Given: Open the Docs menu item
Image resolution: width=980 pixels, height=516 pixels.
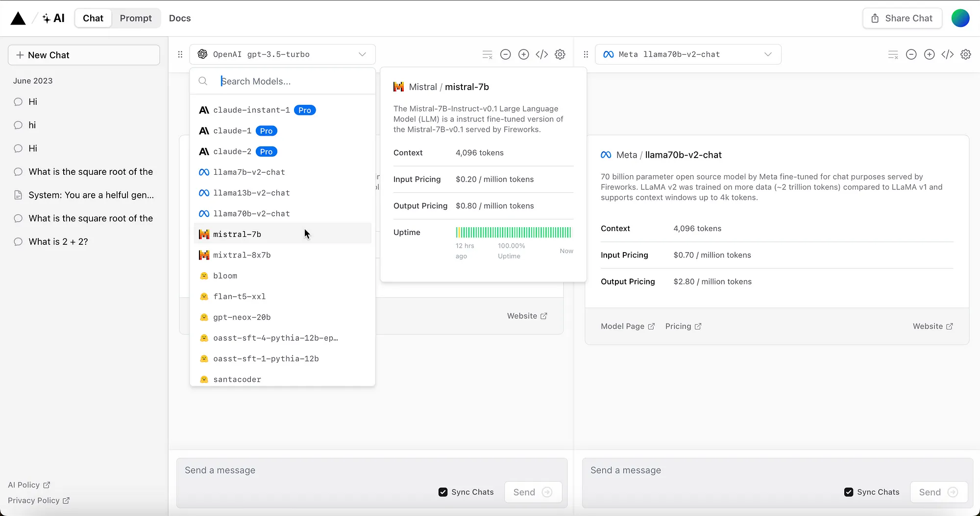Looking at the screenshot, I should [x=180, y=18].
